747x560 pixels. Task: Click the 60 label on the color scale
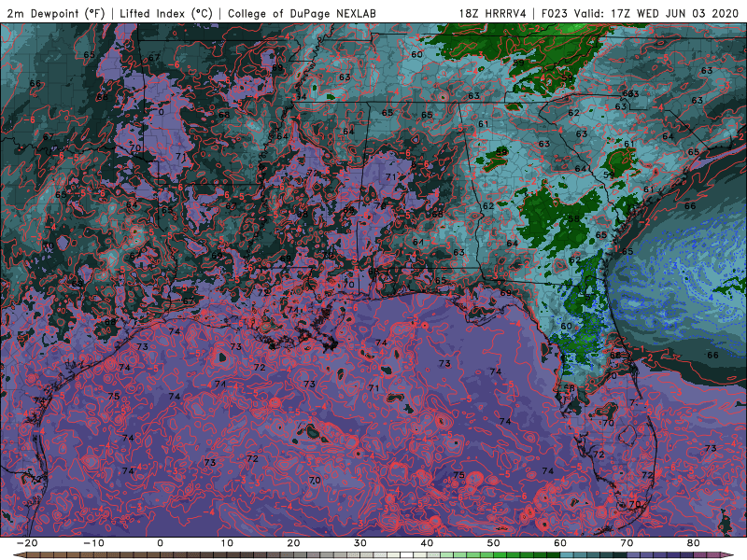pyautogui.click(x=560, y=543)
